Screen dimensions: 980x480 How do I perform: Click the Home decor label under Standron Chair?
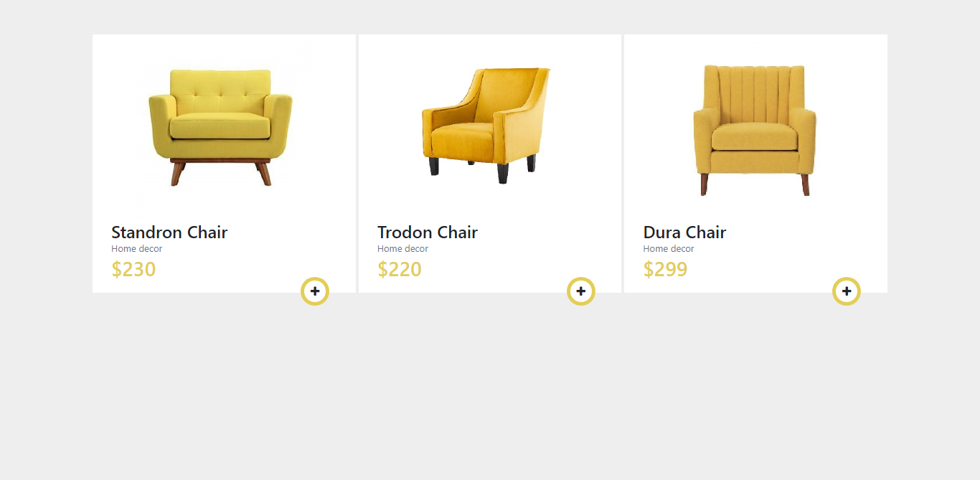(136, 248)
